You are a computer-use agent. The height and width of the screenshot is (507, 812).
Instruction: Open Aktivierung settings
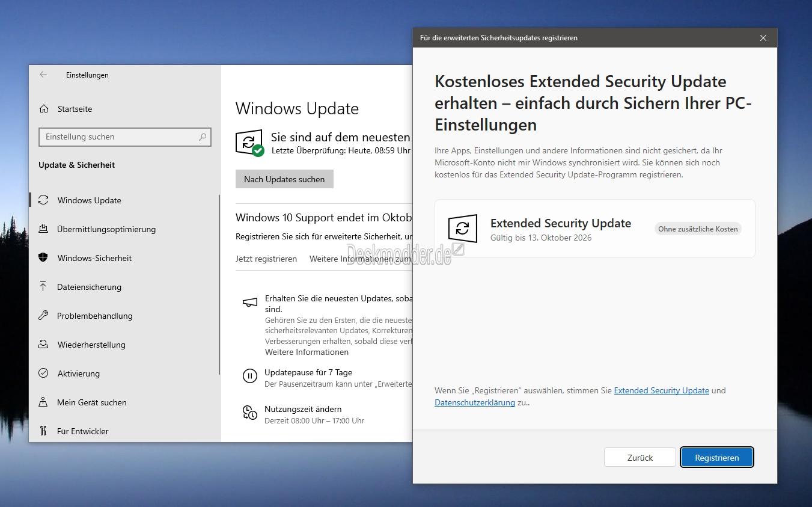[x=125, y=373]
